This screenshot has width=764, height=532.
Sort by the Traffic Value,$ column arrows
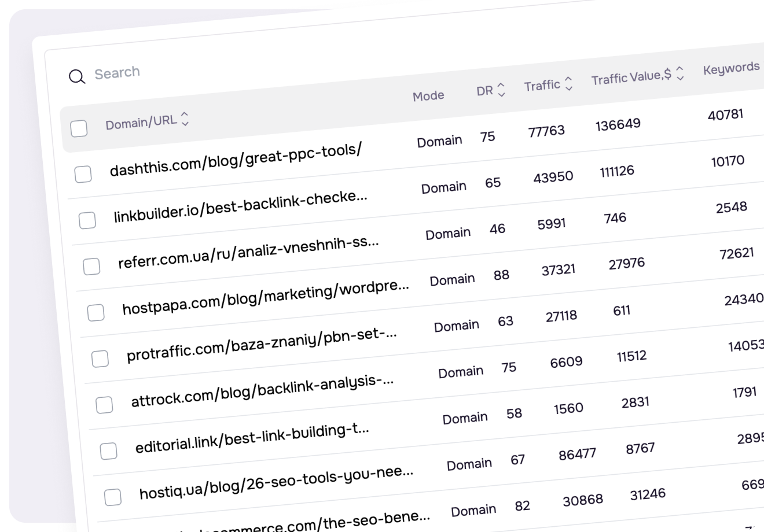click(x=680, y=73)
